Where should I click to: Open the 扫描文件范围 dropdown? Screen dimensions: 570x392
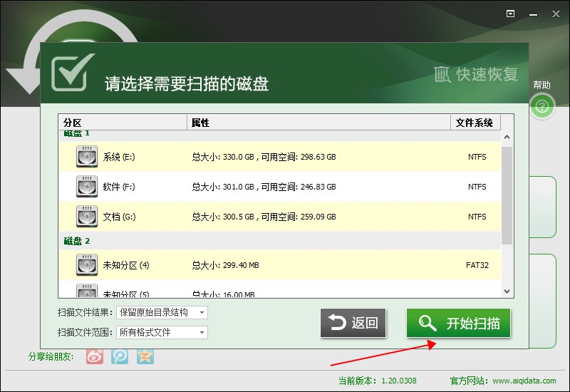162,332
